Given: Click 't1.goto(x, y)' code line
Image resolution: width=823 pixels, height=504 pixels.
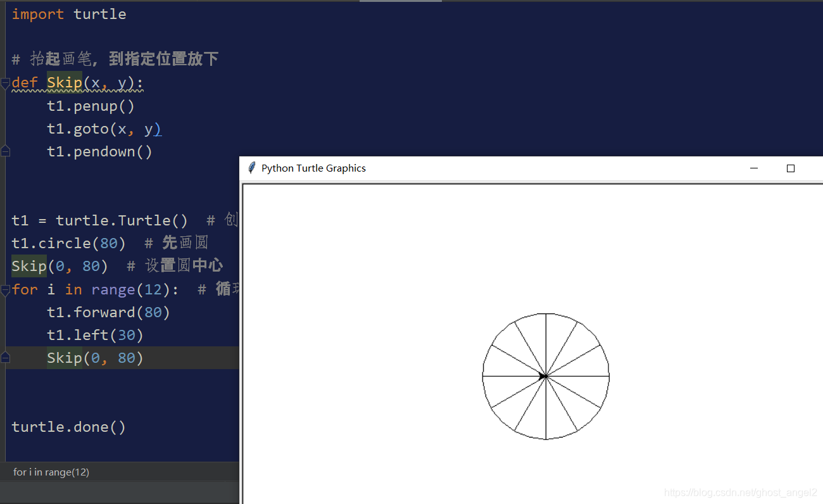Looking at the screenshot, I should pos(104,129).
